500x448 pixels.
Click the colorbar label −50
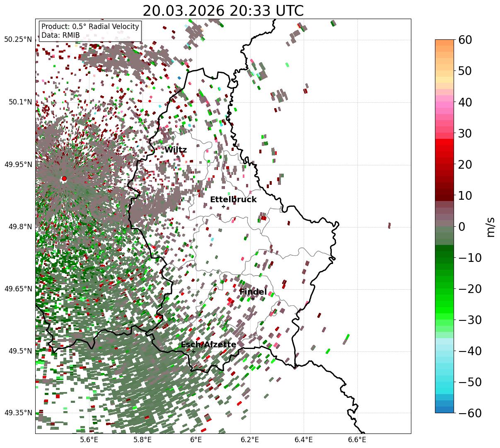[470, 382]
